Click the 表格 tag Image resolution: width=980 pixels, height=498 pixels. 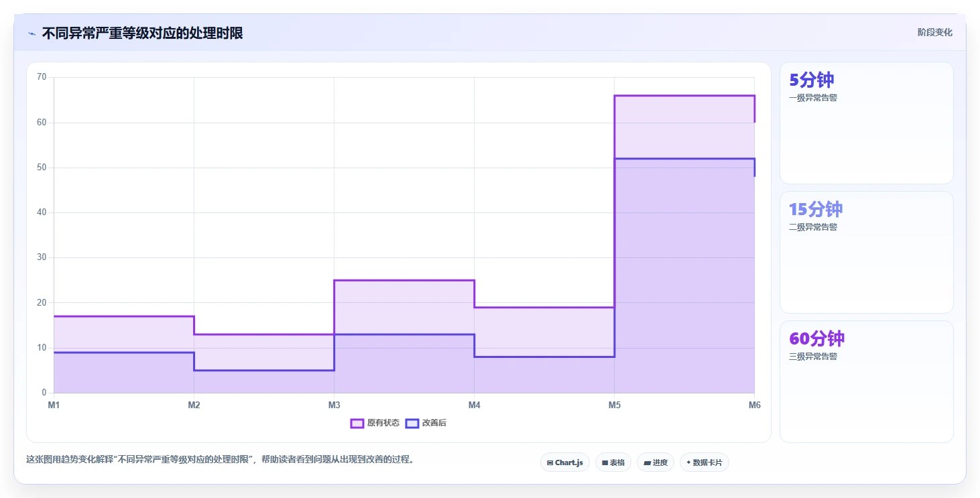pyautogui.click(x=613, y=462)
